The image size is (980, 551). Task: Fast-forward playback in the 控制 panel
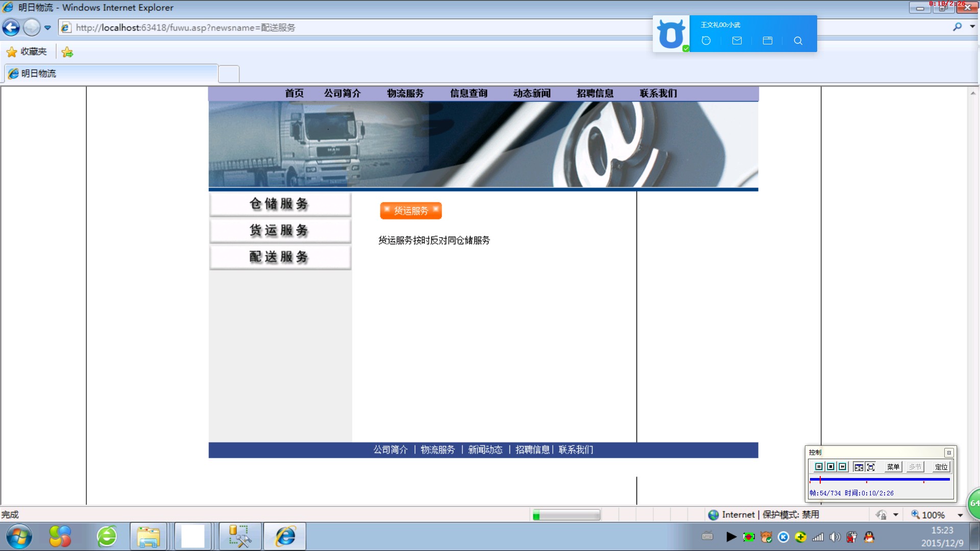click(842, 467)
